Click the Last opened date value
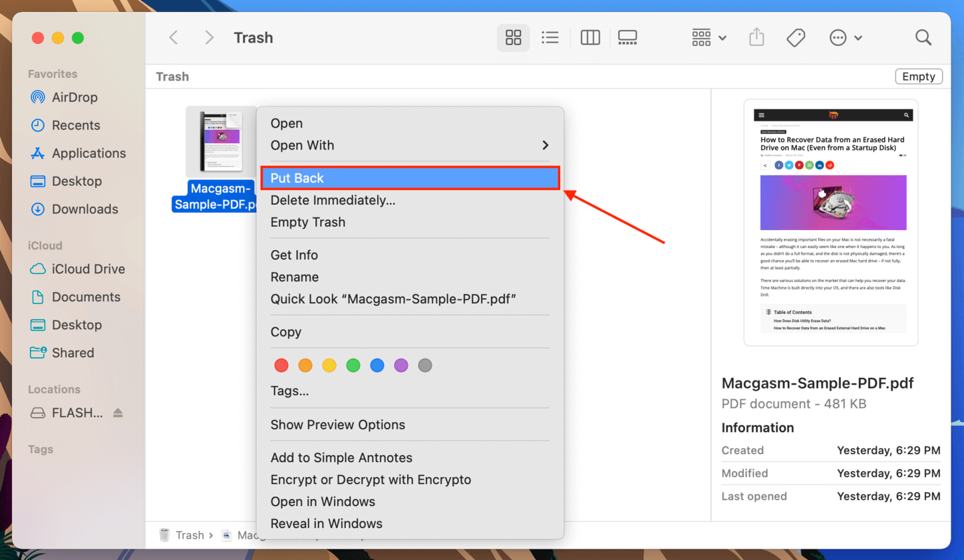Image resolution: width=964 pixels, height=560 pixels. click(889, 496)
